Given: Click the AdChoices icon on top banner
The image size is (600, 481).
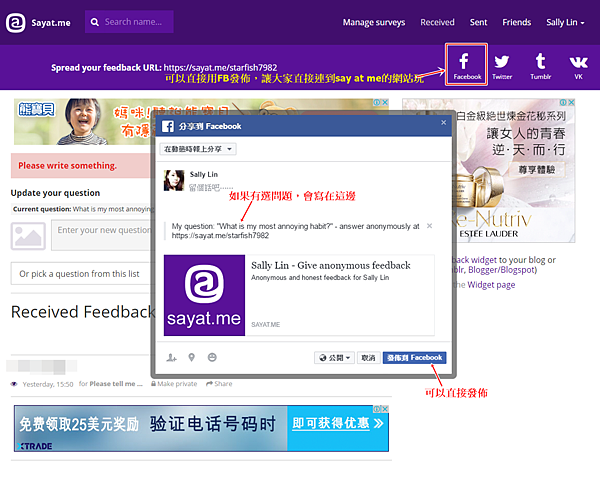Looking at the screenshot, I should pyautogui.click(x=377, y=102).
